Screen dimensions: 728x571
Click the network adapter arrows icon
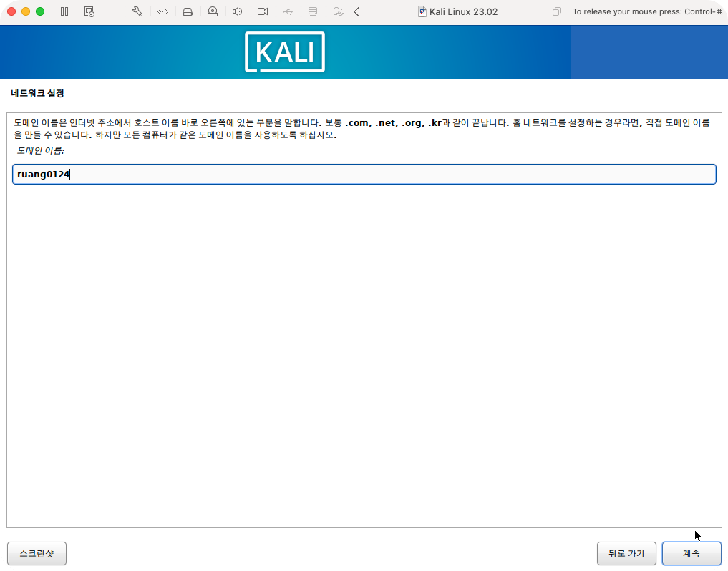click(162, 11)
